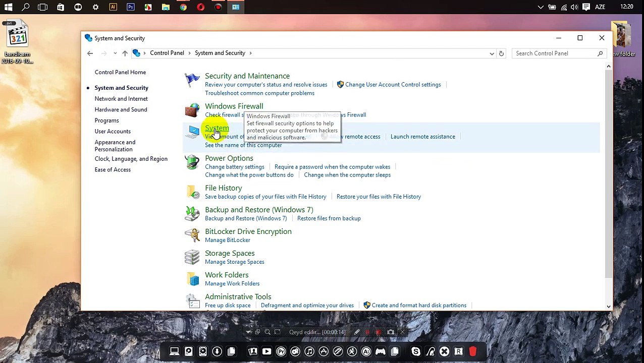This screenshot has height=363, width=644.
Task: Open File Explorer from the taskbar
Action: [x=166, y=7]
